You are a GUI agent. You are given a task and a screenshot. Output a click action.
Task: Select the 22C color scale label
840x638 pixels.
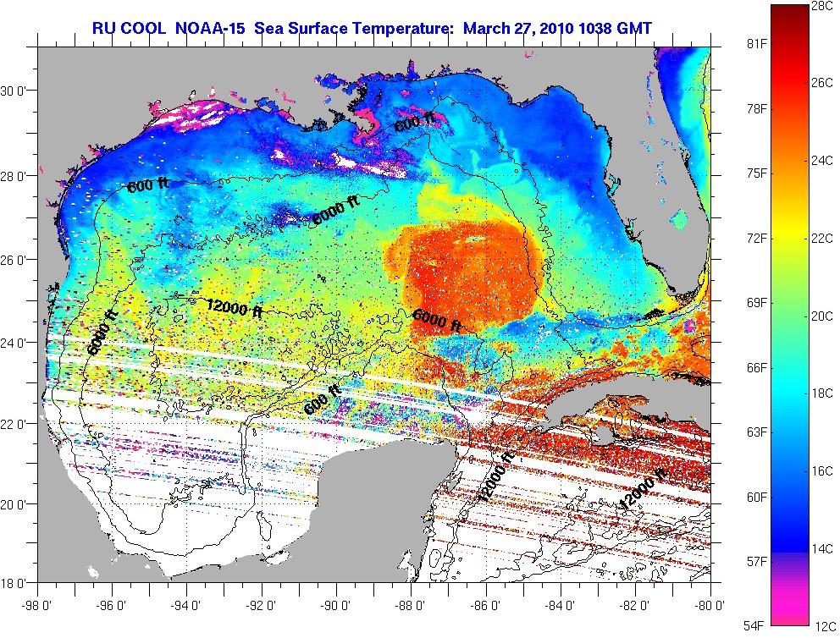(822, 238)
